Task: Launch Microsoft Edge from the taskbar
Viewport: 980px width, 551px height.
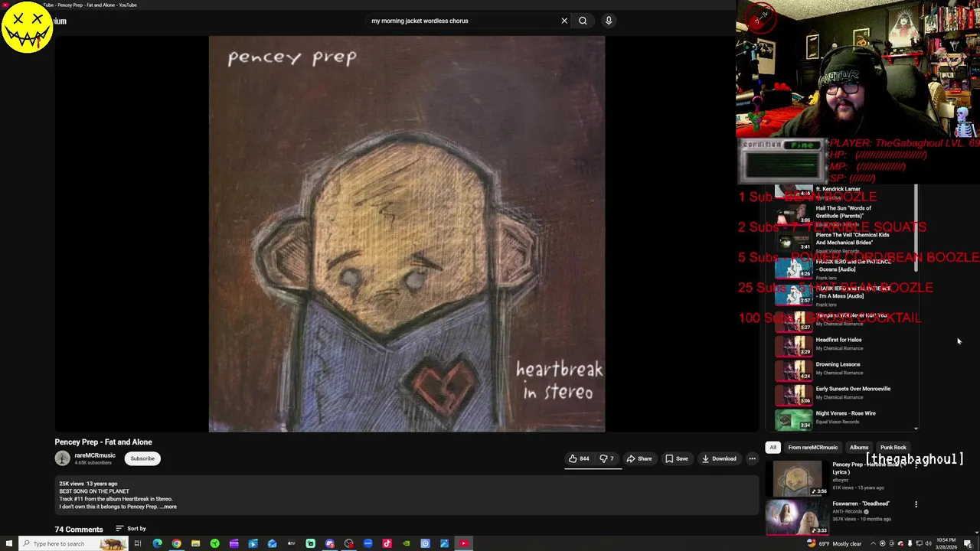Action: [157, 543]
